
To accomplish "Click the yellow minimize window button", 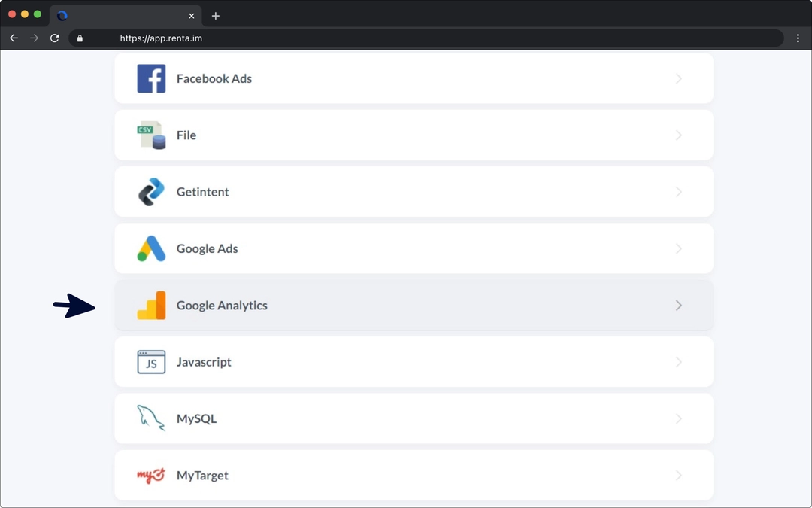I will point(24,14).
